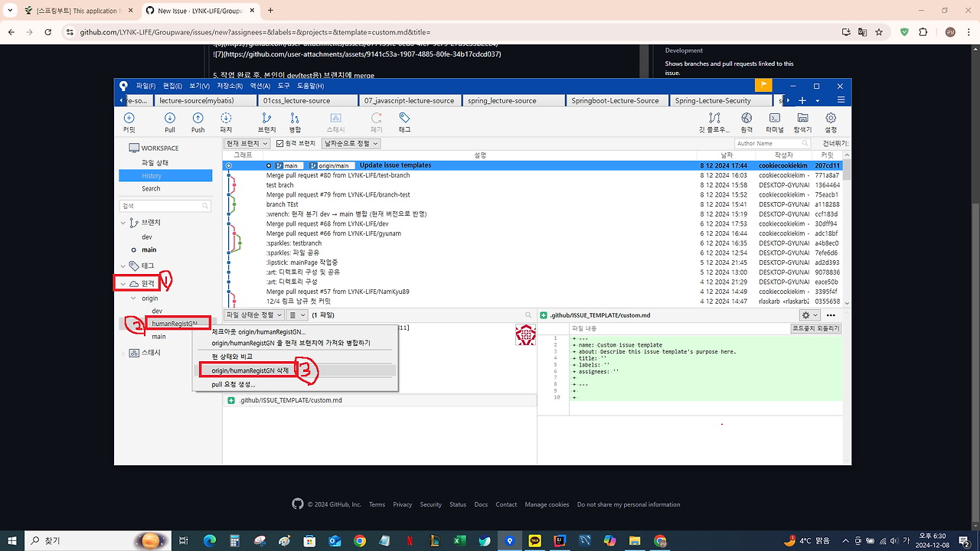The width and height of the screenshot is (980, 551).
Task: Select the humanRegistGN remote branch
Action: point(174,324)
